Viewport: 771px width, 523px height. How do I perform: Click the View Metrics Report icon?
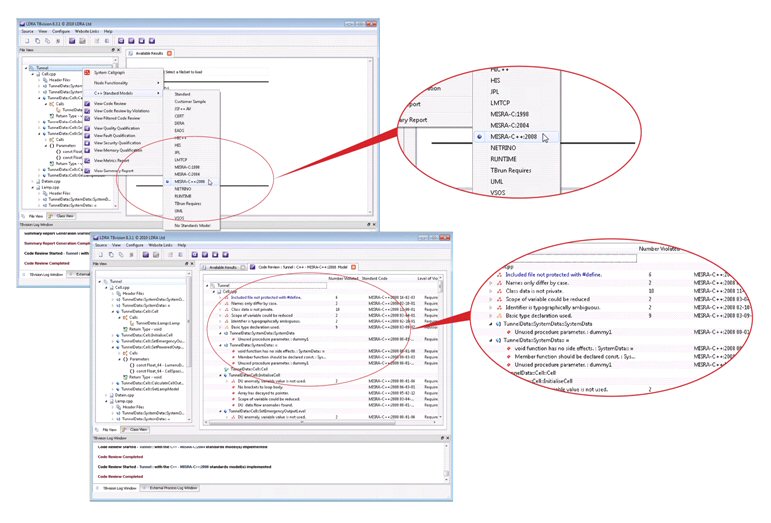87,160
